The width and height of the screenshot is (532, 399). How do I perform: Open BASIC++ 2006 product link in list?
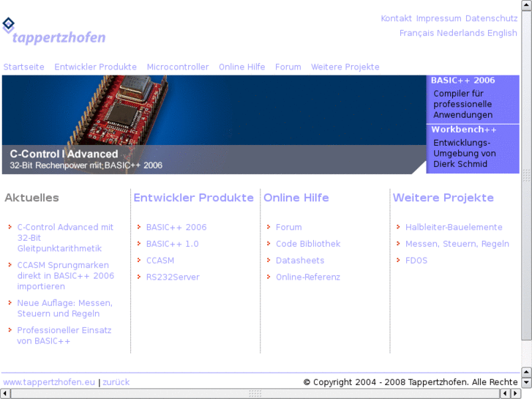176,227
